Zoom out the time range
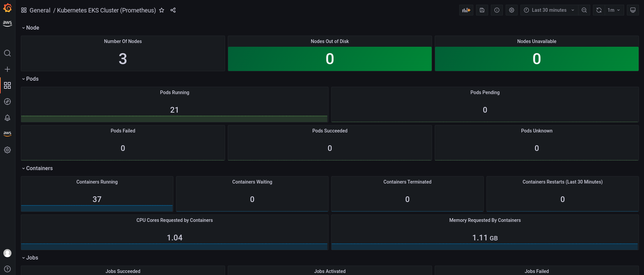This screenshot has height=275, width=644. pyautogui.click(x=584, y=10)
